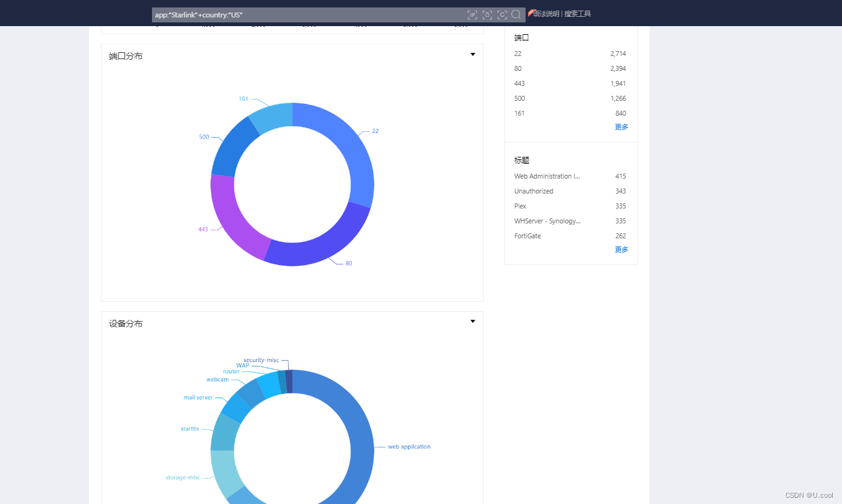
Task: Click the 443 label on port chart
Action: 203,230
